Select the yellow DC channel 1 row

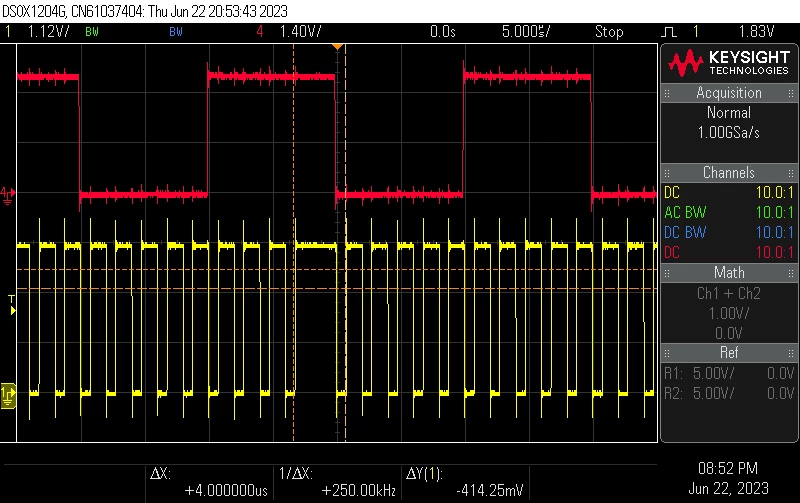pyautogui.click(x=729, y=192)
